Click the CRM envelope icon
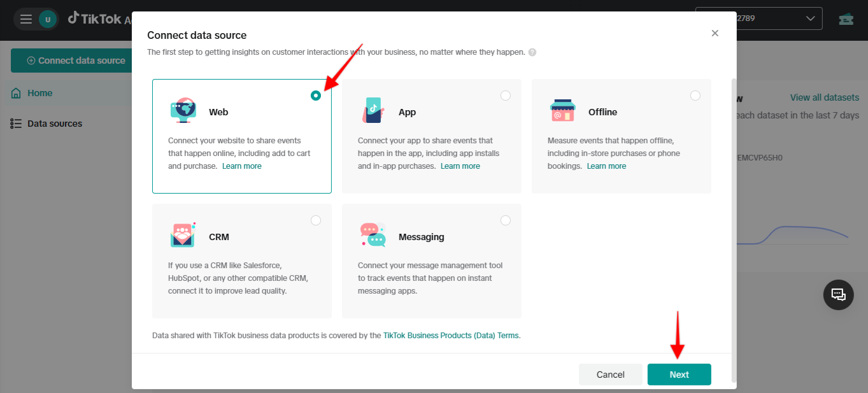 183,235
